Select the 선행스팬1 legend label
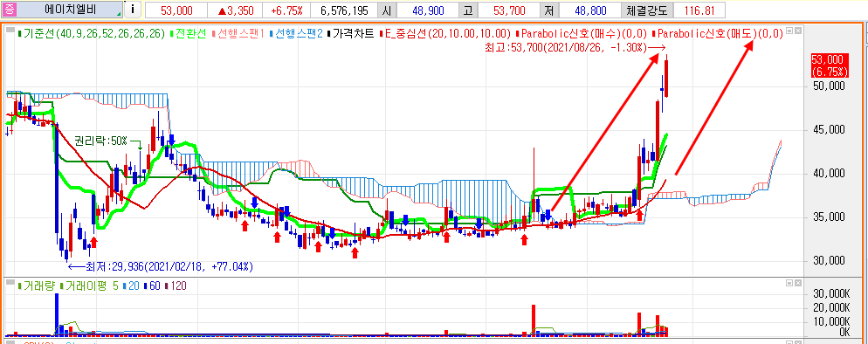This screenshot has width=868, height=344. pos(238,34)
